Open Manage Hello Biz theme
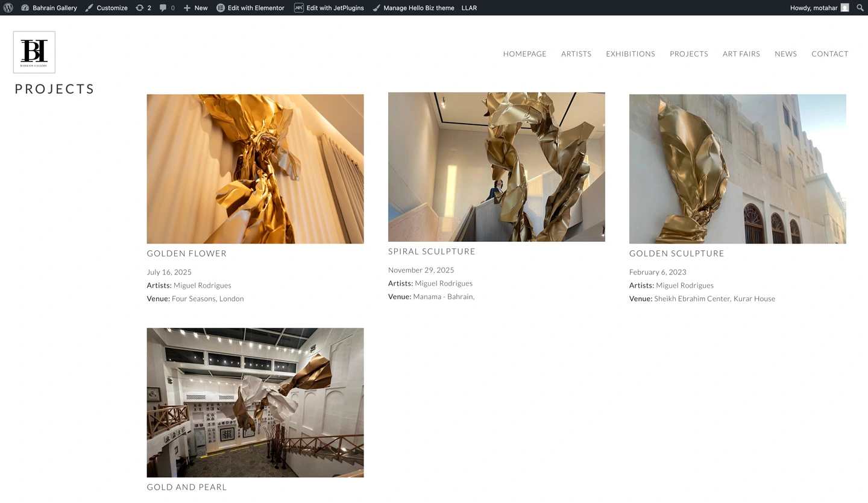This screenshot has height=503, width=868. click(x=413, y=8)
